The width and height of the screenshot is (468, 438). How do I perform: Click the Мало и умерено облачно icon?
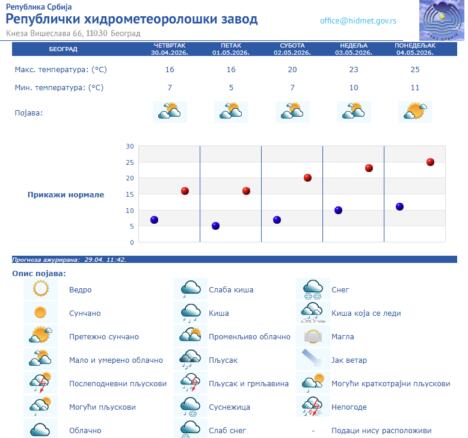point(40,359)
